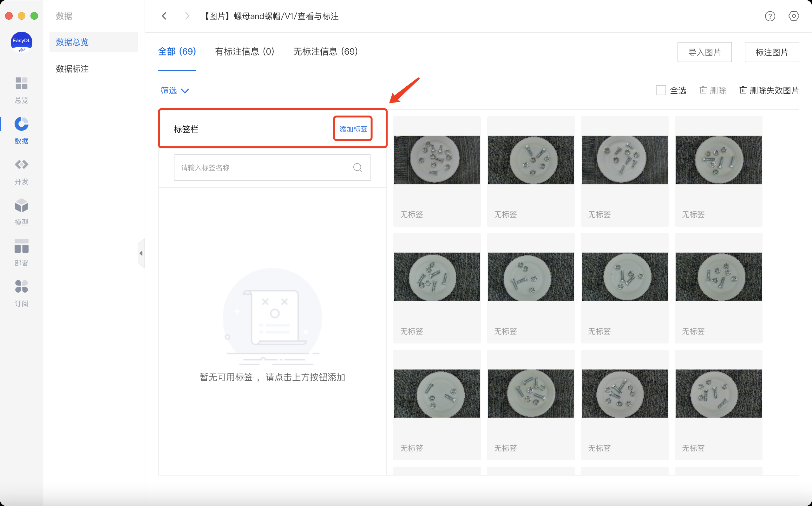Select the 数据 data sidebar icon
This screenshot has width=812, height=506.
(21, 130)
